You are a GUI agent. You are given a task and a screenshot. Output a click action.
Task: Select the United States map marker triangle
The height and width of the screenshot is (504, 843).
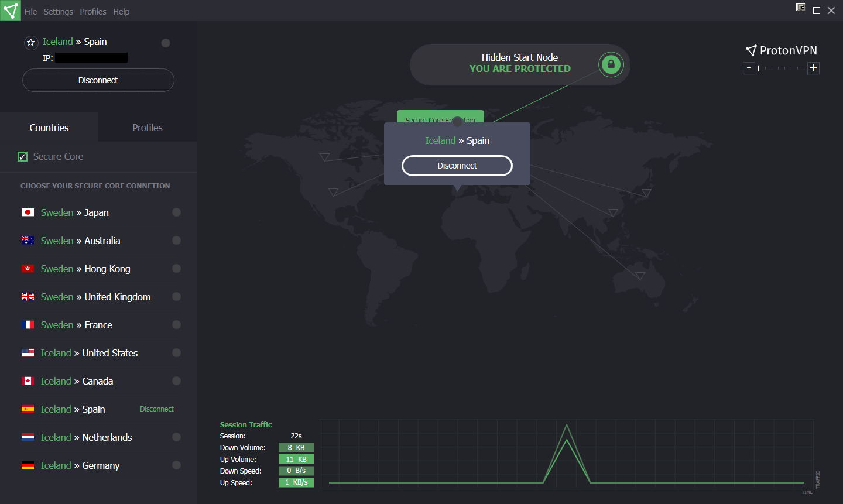click(x=333, y=191)
